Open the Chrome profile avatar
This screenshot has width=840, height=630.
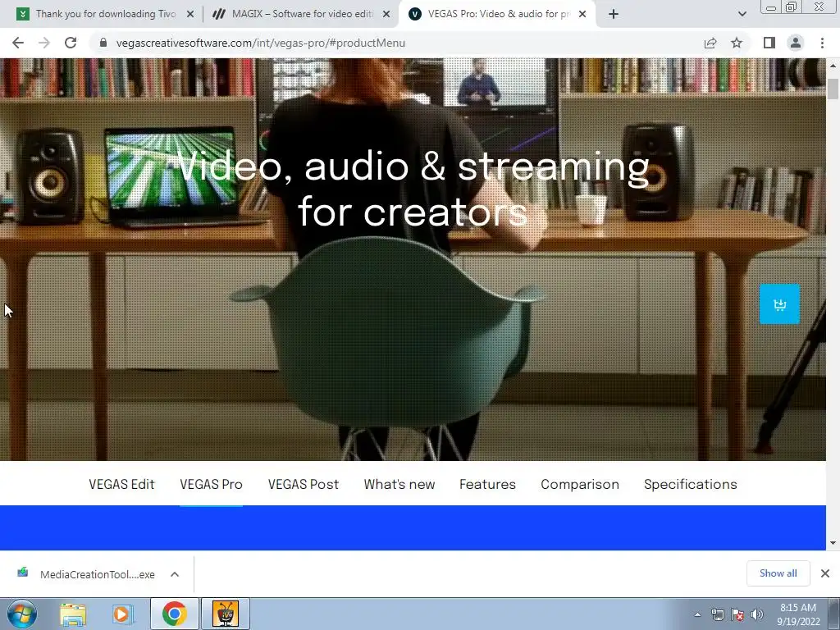[796, 43]
